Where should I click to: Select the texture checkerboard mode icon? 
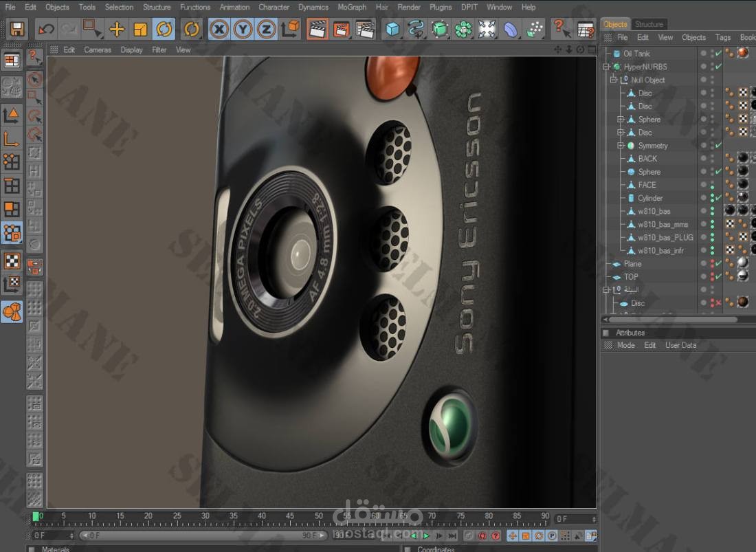click(12, 261)
